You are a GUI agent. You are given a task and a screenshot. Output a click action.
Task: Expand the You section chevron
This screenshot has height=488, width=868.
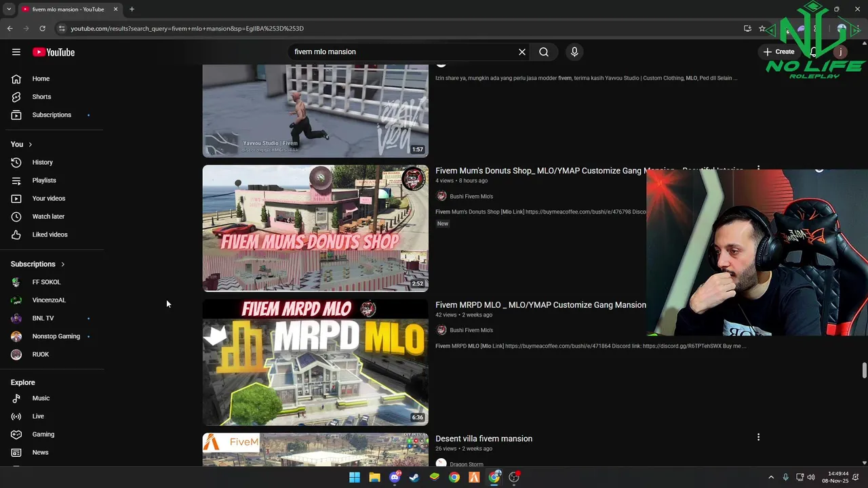coord(30,144)
